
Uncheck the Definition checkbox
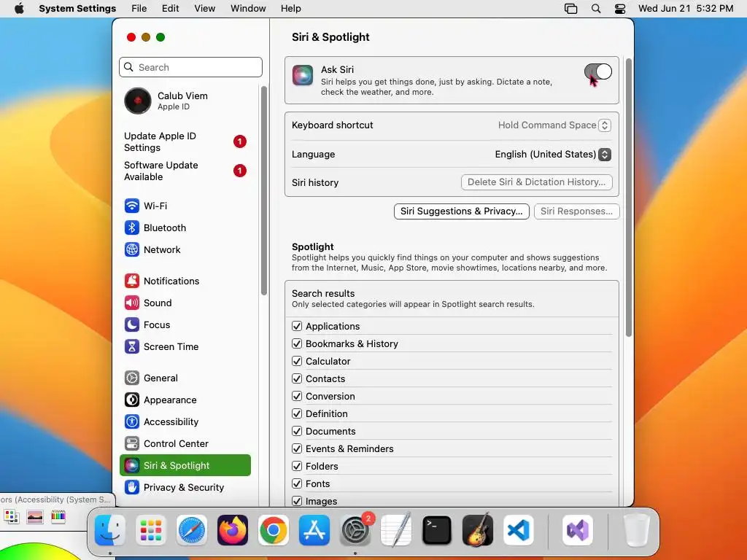point(297,414)
